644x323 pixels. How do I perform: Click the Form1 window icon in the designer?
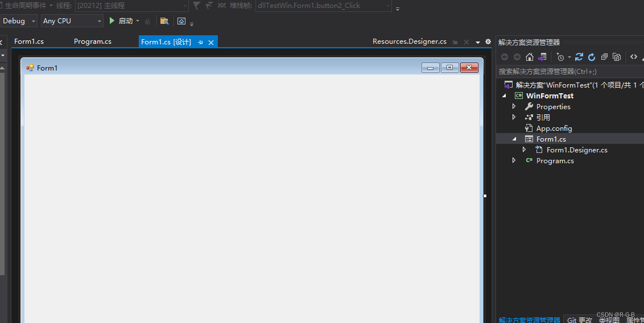click(x=30, y=68)
